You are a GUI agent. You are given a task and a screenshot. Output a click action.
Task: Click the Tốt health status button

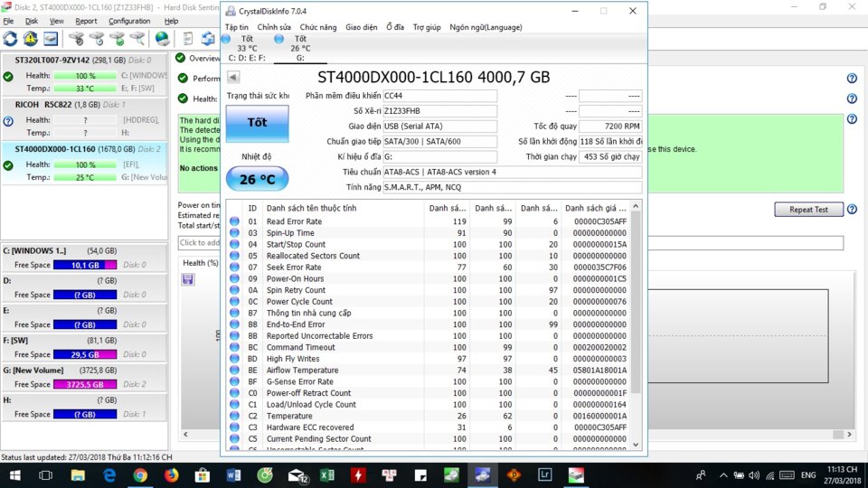pos(258,123)
